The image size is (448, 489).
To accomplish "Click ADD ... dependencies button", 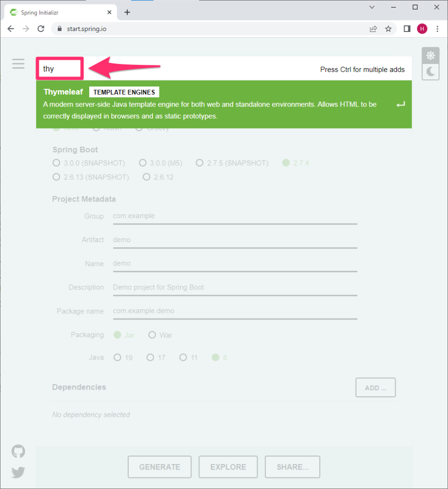I will [375, 388].
